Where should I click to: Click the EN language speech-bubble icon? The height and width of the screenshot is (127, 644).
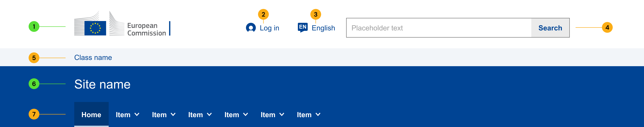303,27
